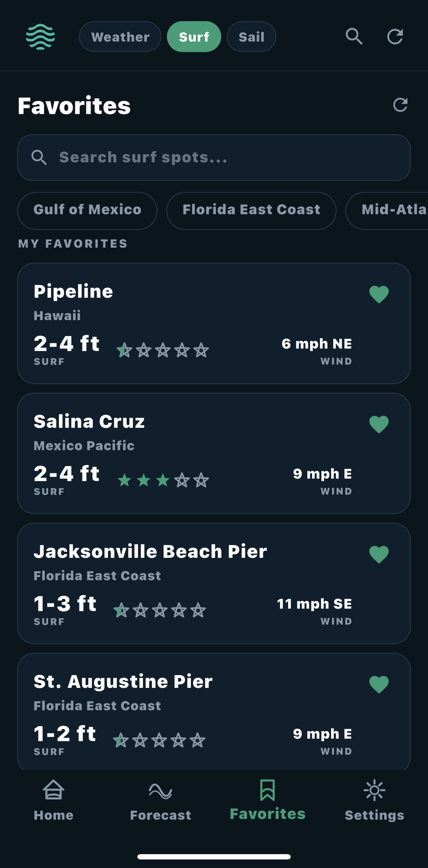Refresh the Favorites list
The height and width of the screenshot is (868, 428).
pyautogui.click(x=400, y=105)
